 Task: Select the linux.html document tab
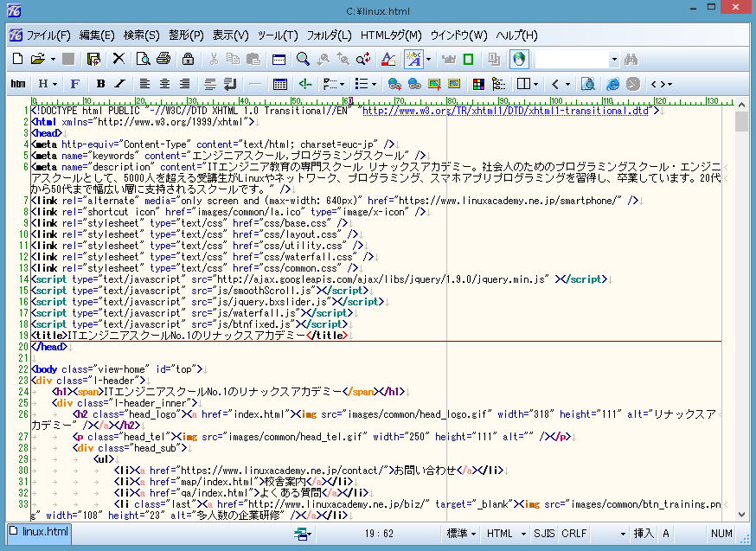tap(38, 532)
